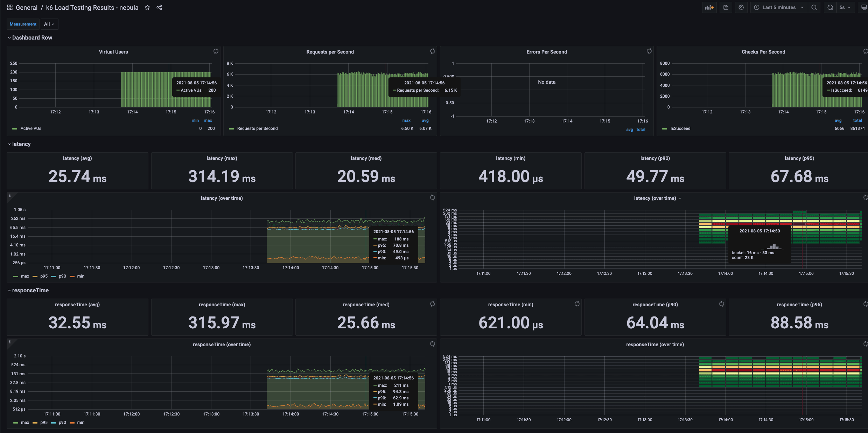Share the dashboard
Viewport: 868px width, 433px height.
click(159, 7)
